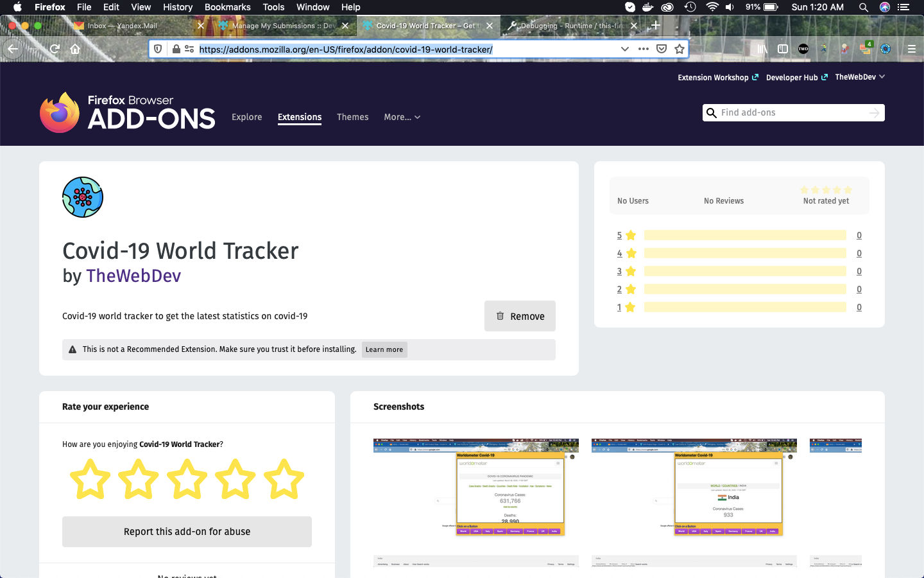Open the History menu

178,7
